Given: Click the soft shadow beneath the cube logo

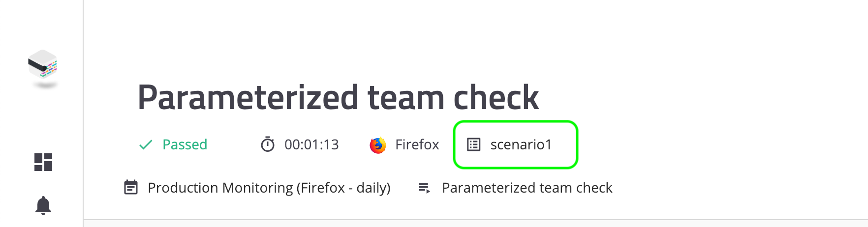Looking at the screenshot, I should pyautogui.click(x=45, y=85).
